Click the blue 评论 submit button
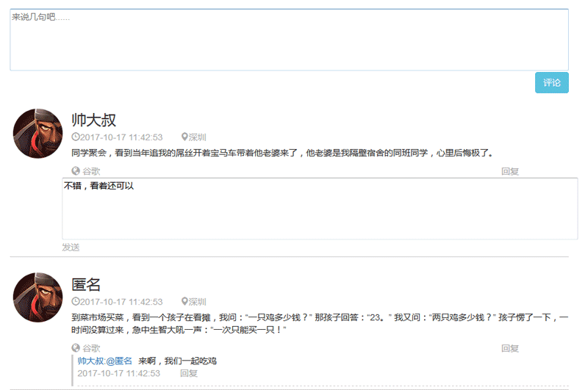The image size is (588, 390). [551, 83]
